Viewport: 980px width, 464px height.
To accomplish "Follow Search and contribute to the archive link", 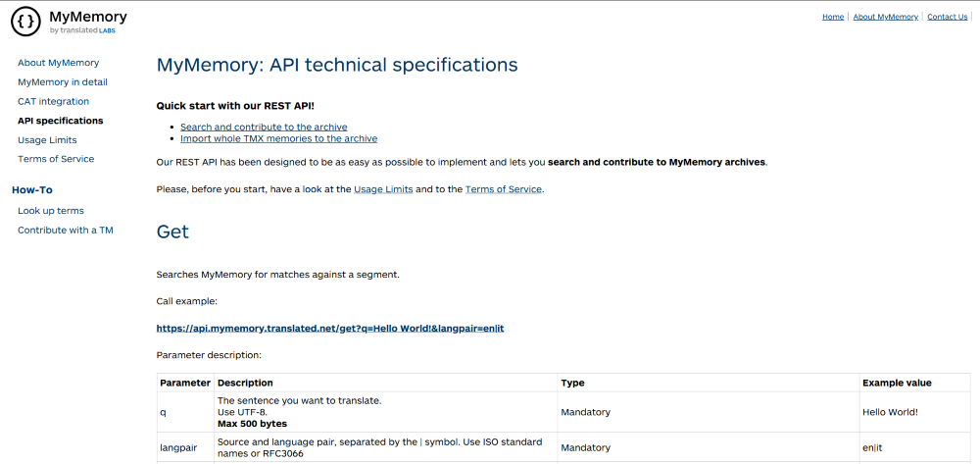I will [x=264, y=127].
